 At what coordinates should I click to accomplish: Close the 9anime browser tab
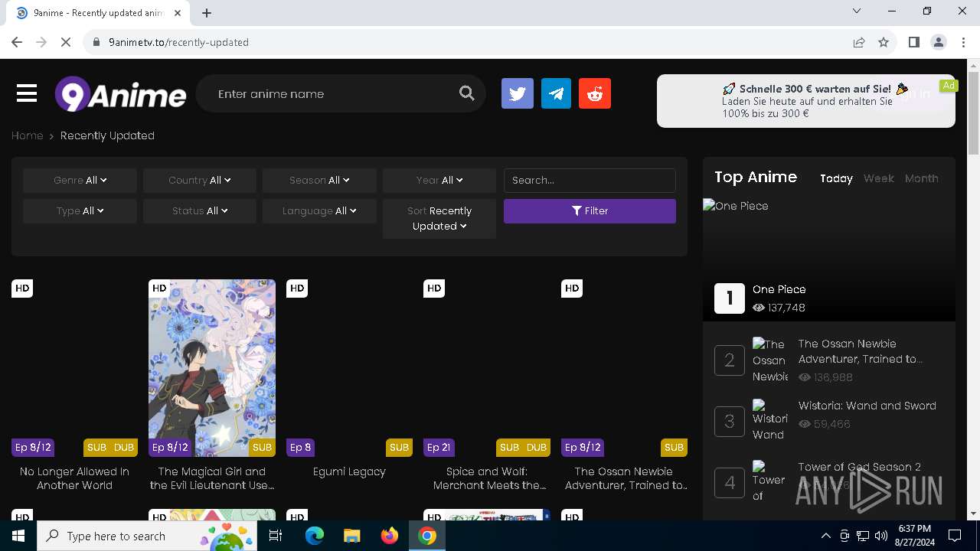tap(178, 12)
